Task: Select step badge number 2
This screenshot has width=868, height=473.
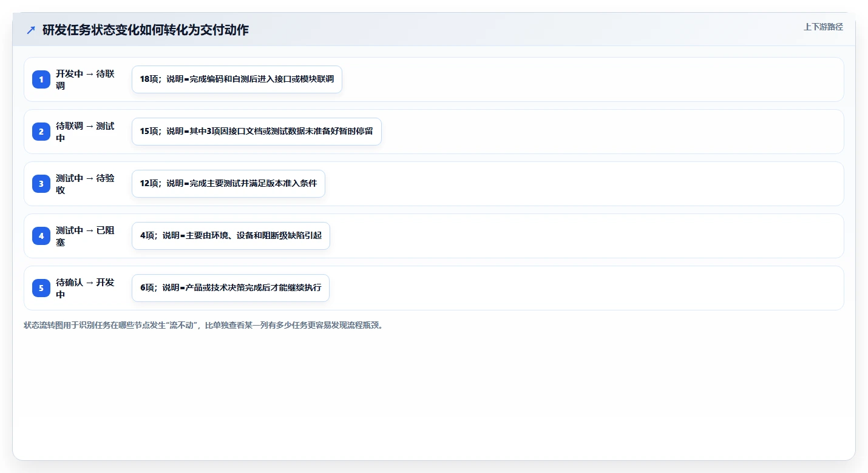Action: (41, 132)
